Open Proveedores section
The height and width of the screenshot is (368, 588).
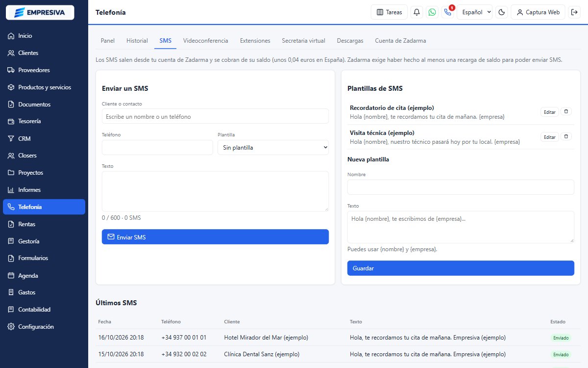(x=44, y=70)
